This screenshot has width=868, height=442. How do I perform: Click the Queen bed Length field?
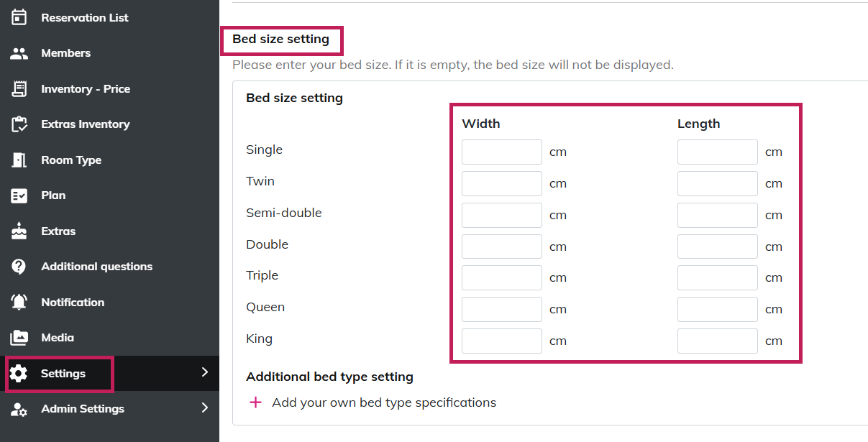[x=717, y=309]
